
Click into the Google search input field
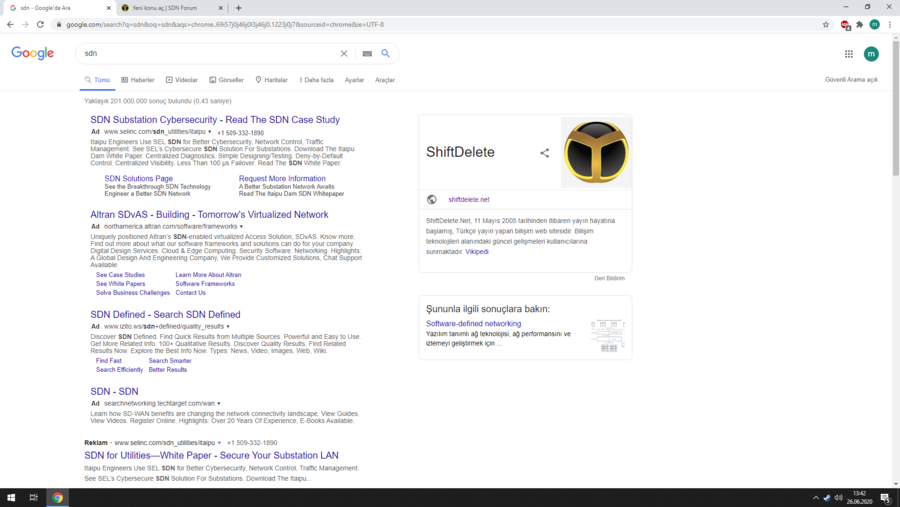tap(210, 53)
